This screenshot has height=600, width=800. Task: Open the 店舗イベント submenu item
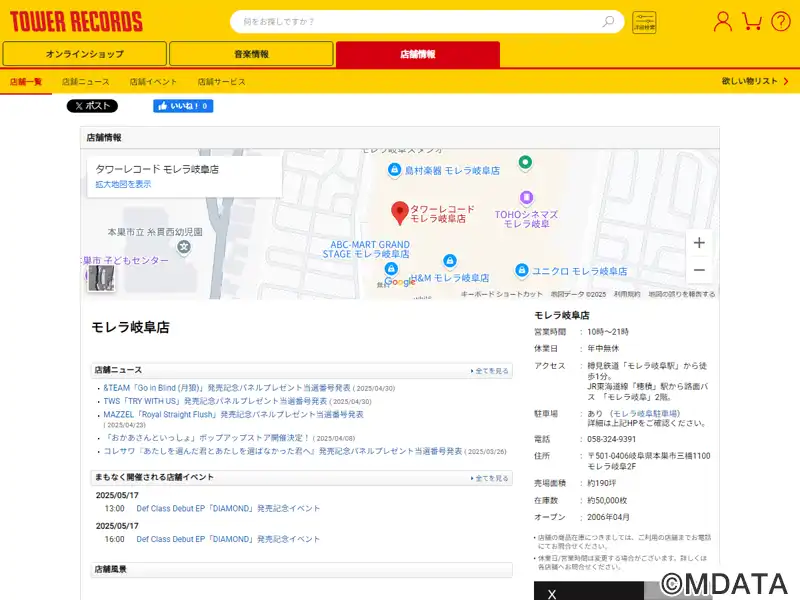(x=153, y=82)
